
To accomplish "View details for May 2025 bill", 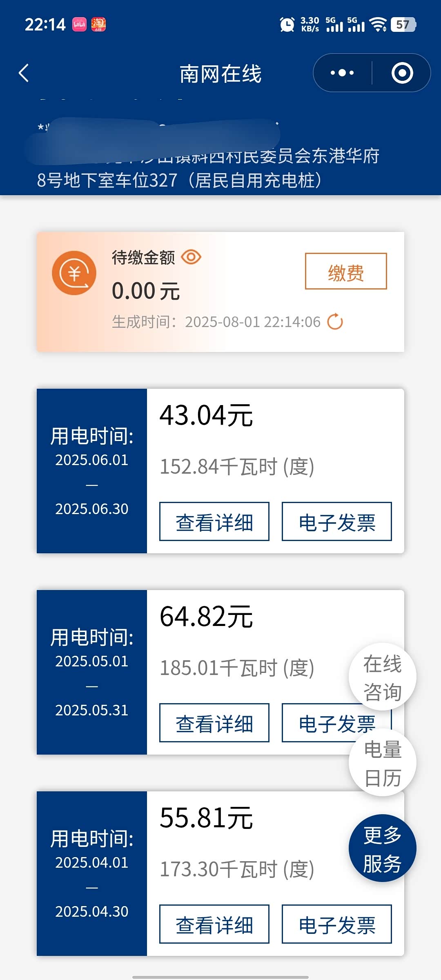I will pyautogui.click(x=214, y=723).
